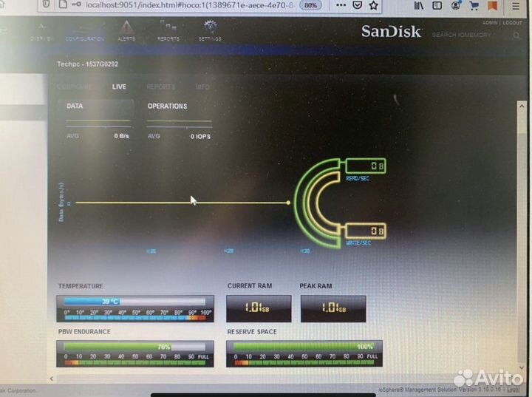Click the yellow graph endpoint marker
Image resolution: width=532 pixels, height=397 pixels.
pos(288,203)
